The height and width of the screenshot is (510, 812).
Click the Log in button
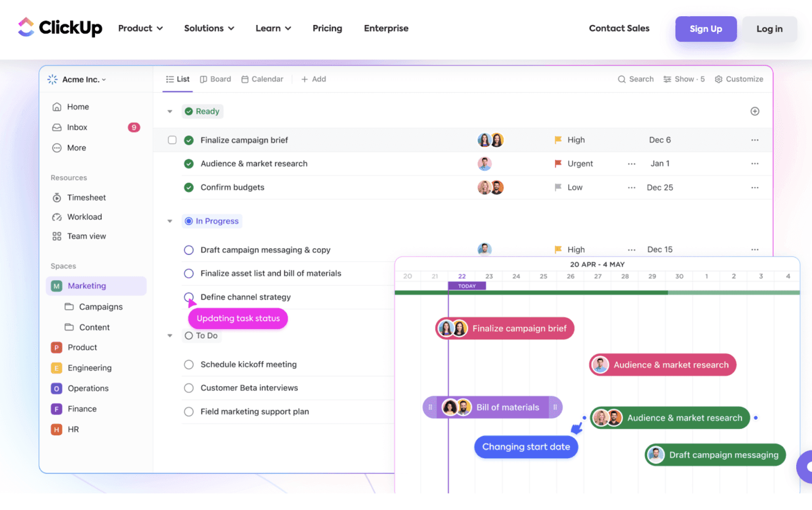point(769,29)
